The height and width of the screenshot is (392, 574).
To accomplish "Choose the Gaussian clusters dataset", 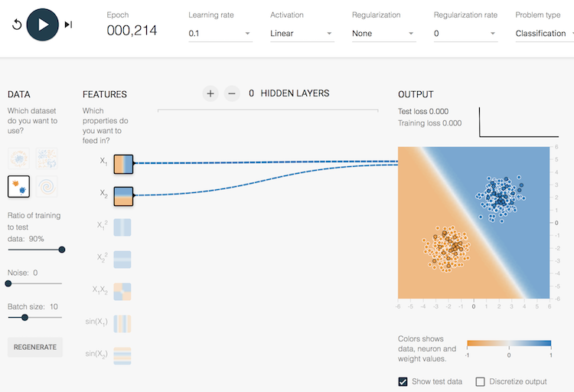I will click(x=18, y=186).
